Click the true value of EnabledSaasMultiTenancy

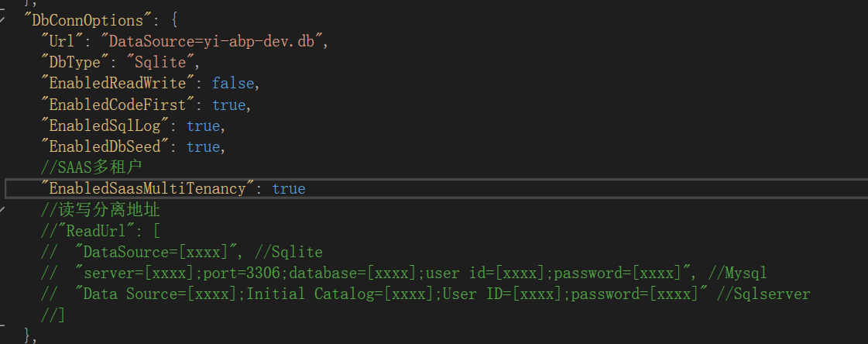289,188
